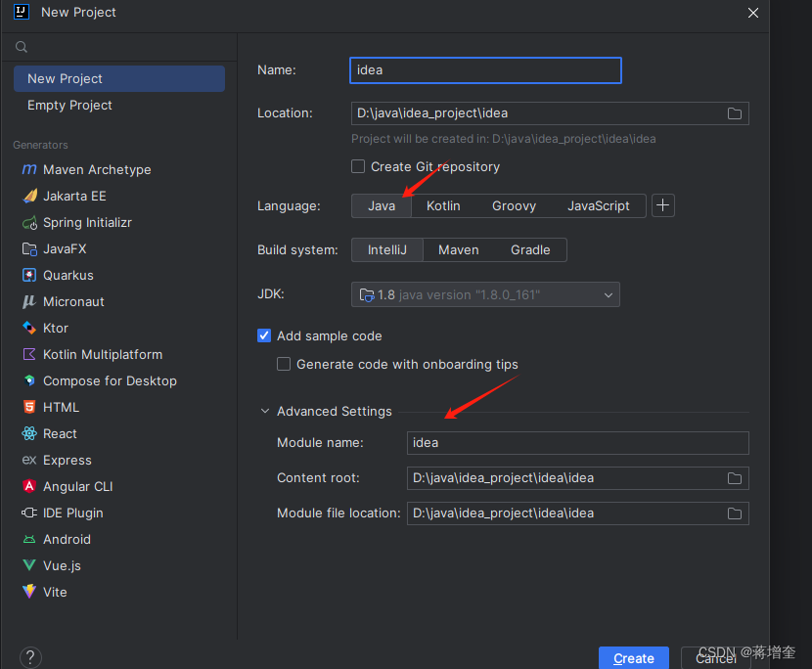Click the search magnifier icon

pyautogui.click(x=22, y=47)
